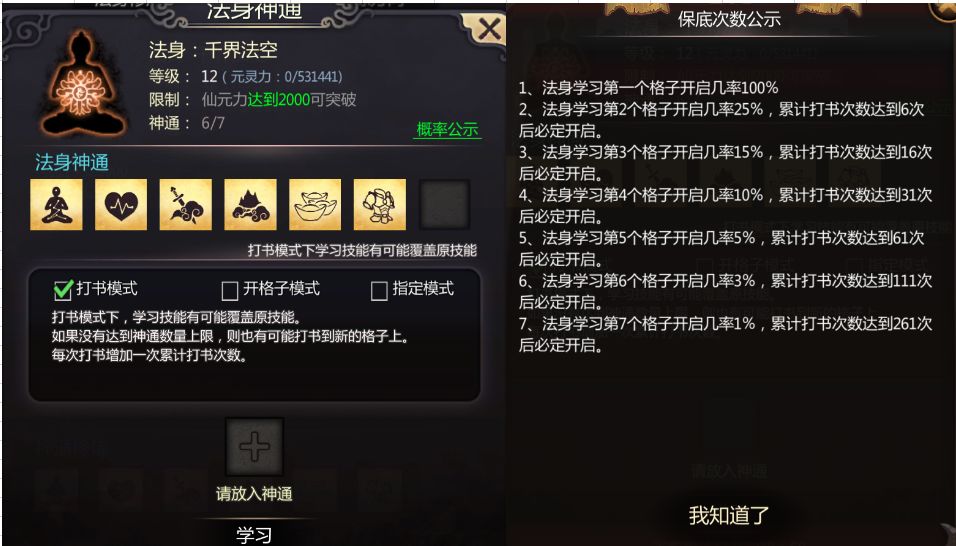Image resolution: width=956 pixels, height=546 pixels.
Task: Select the meditating figure skill icon
Action: click(x=56, y=205)
